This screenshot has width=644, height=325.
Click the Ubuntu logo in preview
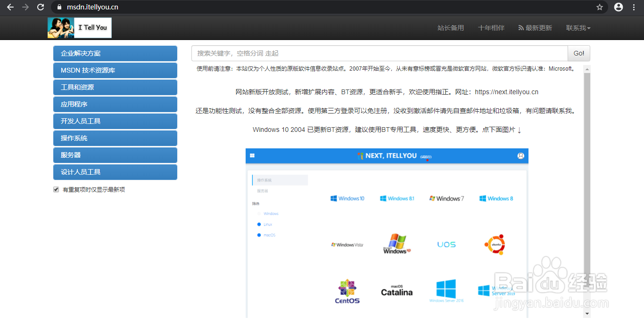[495, 244]
